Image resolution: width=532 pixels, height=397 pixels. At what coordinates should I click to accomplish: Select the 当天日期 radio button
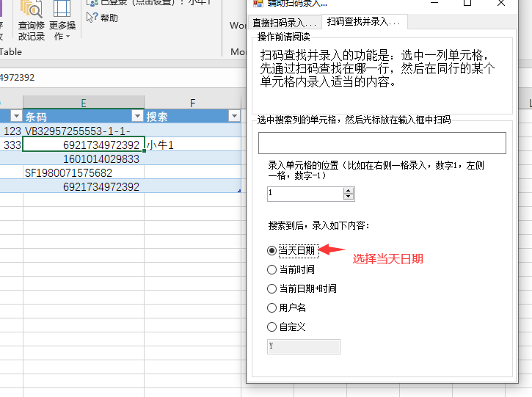272,250
